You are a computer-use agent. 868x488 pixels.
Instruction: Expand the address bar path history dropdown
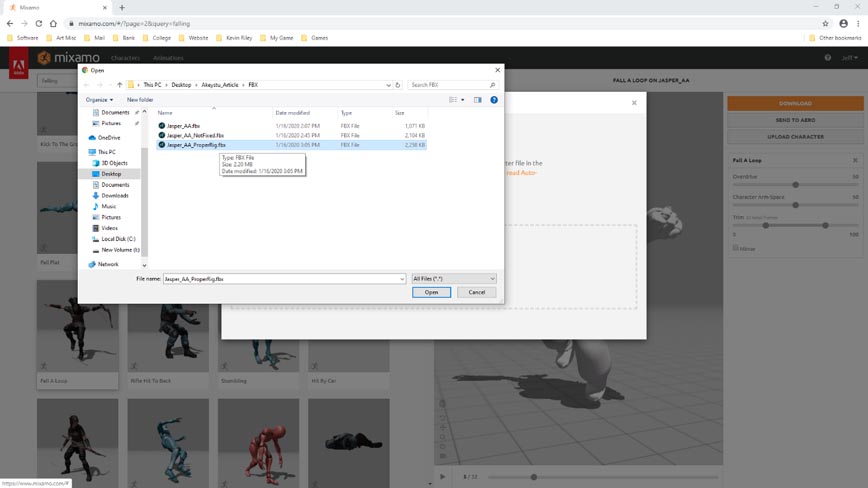pos(388,85)
